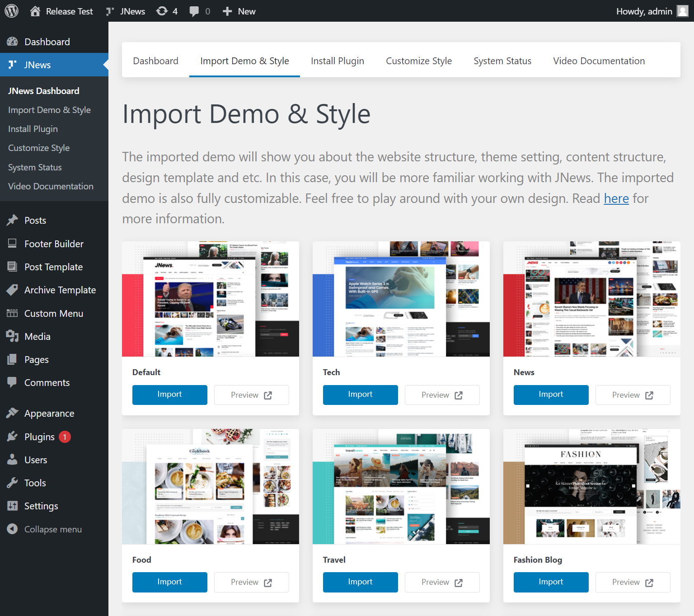The width and height of the screenshot is (694, 616).
Task: Click the Users person icon
Action: click(12, 460)
